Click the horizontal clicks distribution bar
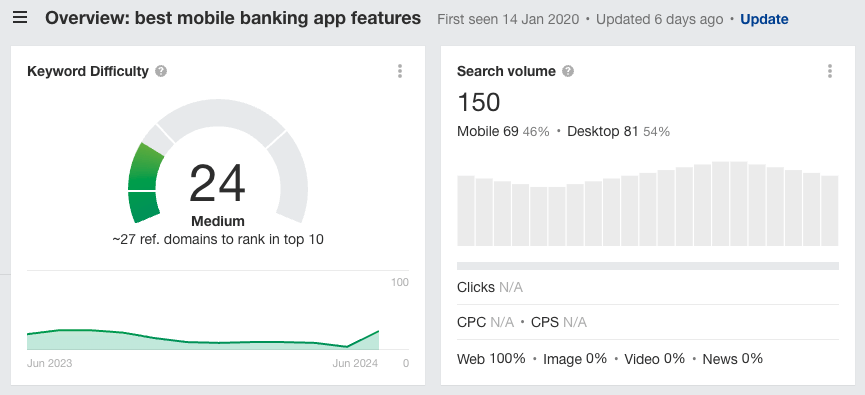 coord(648,266)
